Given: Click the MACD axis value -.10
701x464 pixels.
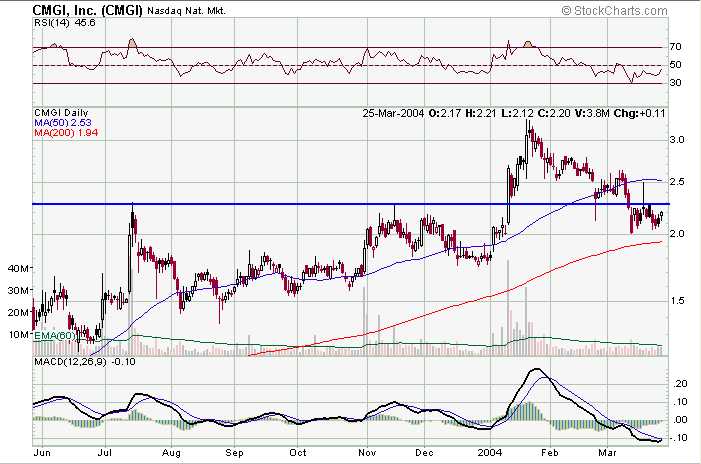Looking at the screenshot, I should (x=679, y=438).
